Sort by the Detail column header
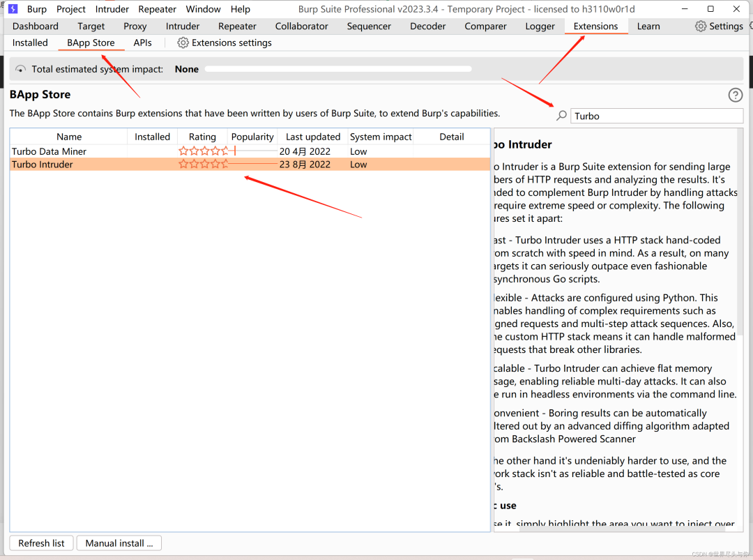Image resolution: width=753 pixels, height=560 pixels. pos(451,137)
